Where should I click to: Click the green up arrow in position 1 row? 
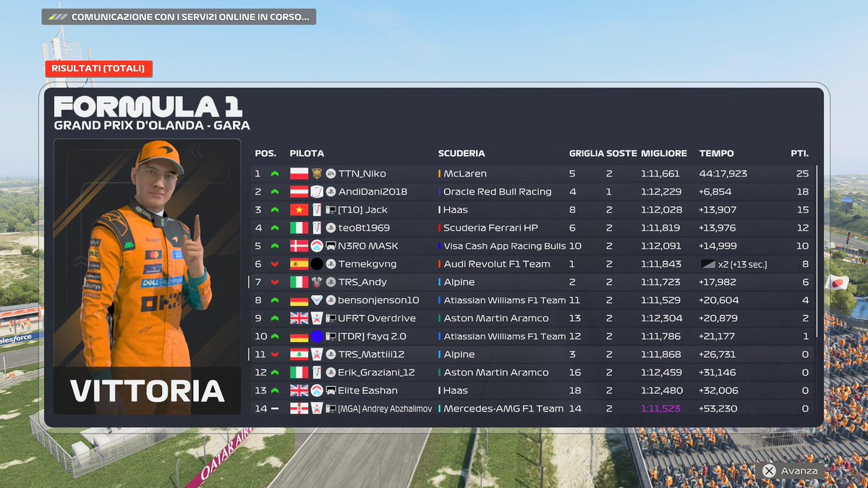tap(275, 174)
